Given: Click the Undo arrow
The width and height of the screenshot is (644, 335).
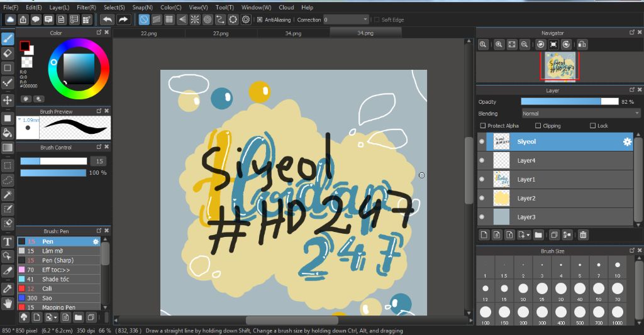Looking at the screenshot, I should [107, 19].
